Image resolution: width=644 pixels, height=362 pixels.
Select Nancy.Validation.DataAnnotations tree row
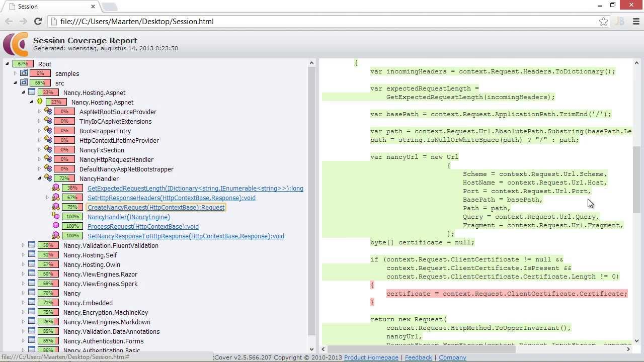pos(111,331)
